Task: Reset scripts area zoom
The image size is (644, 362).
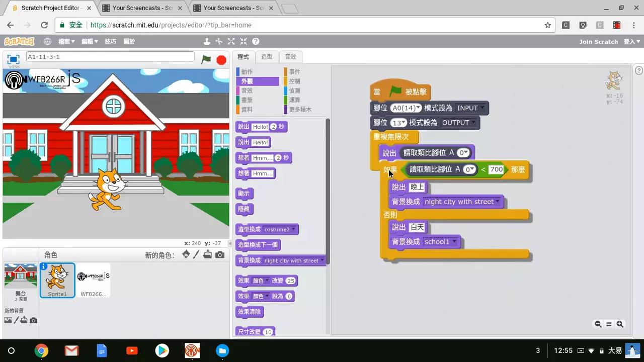Action: click(609, 324)
